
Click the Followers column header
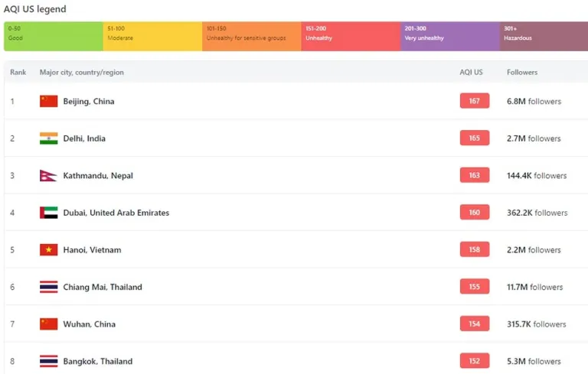pos(522,73)
